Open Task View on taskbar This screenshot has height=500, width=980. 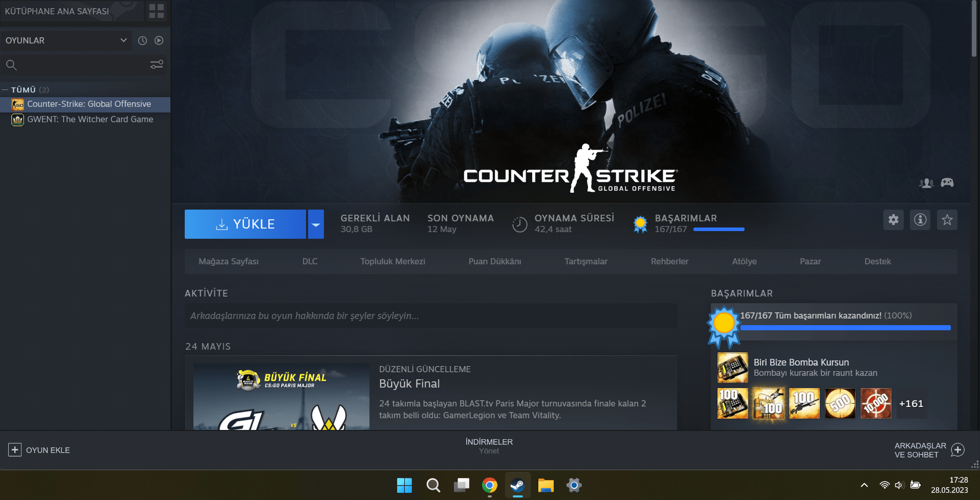pos(462,485)
